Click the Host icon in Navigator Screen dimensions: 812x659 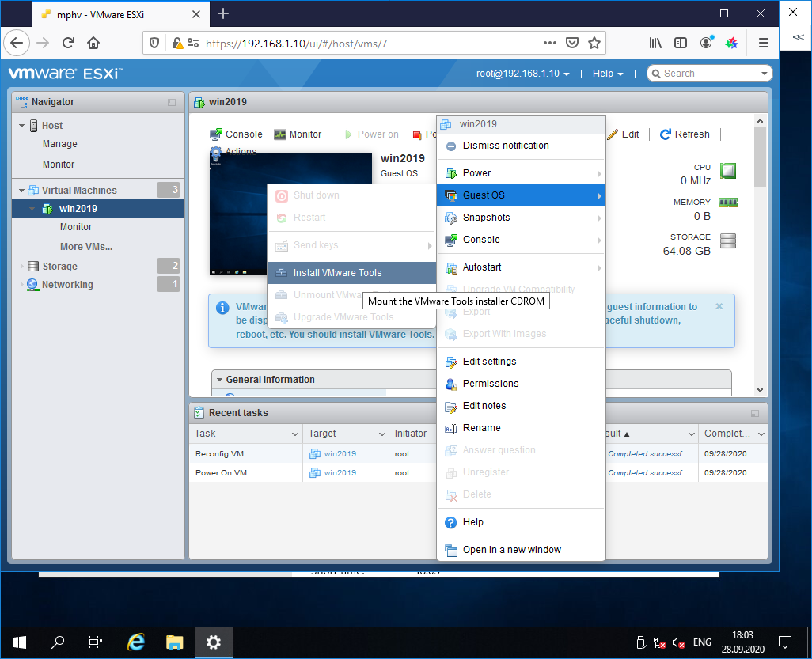tap(34, 126)
